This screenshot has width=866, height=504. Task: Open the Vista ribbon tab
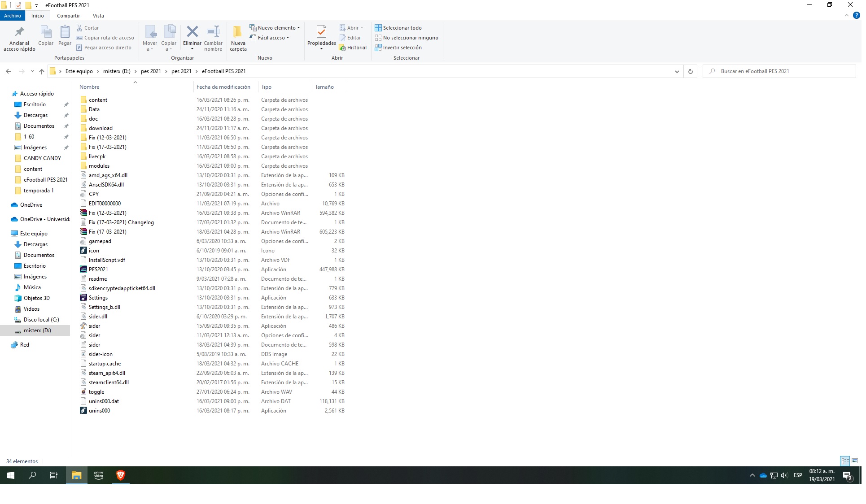coord(98,16)
